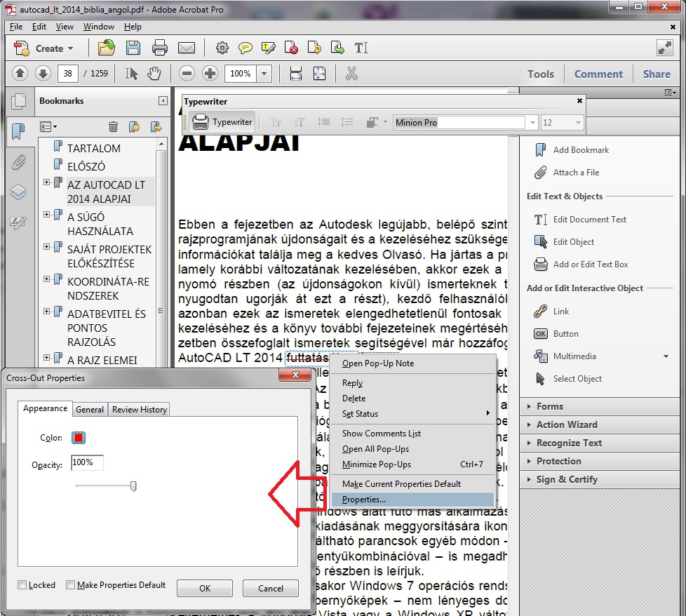The width and height of the screenshot is (686, 616).
Task: Go to previous page arrow
Action: [20, 74]
